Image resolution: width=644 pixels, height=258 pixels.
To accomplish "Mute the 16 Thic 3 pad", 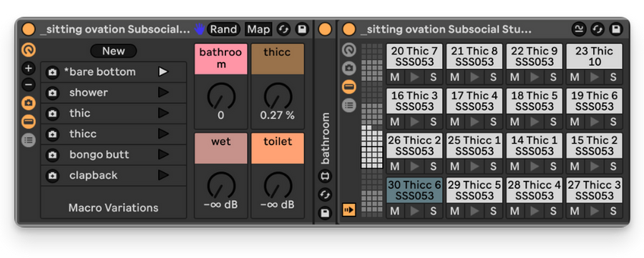I will tap(395, 121).
